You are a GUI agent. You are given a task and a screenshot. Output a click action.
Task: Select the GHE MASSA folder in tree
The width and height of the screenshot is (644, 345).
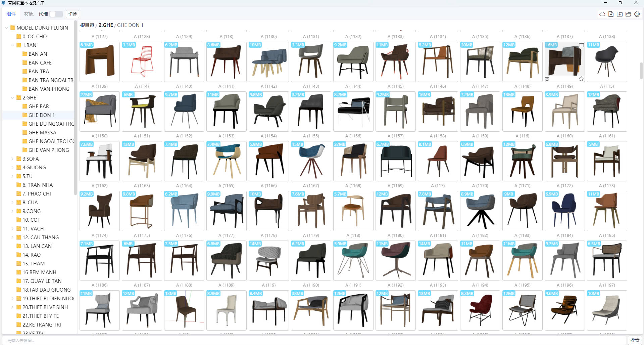[42, 133]
